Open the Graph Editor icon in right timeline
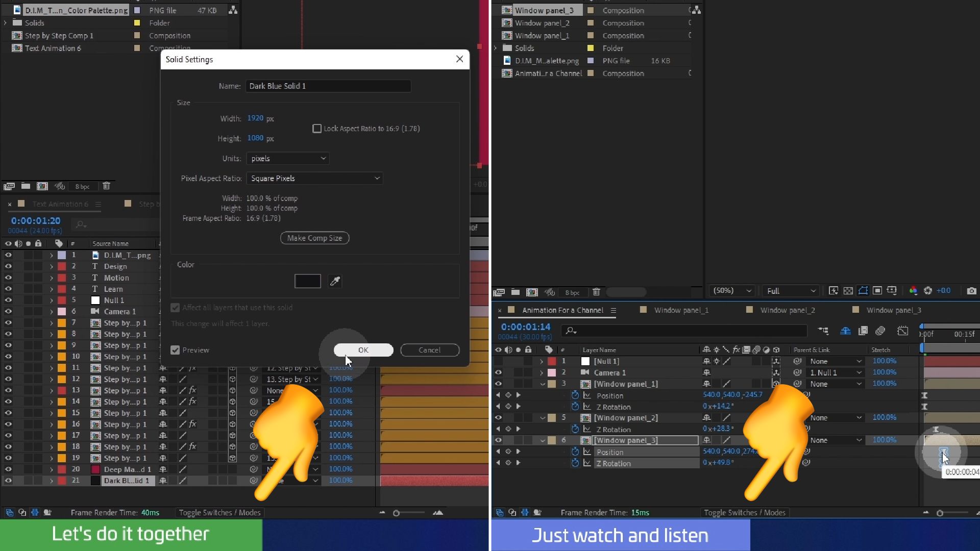 (902, 331)
